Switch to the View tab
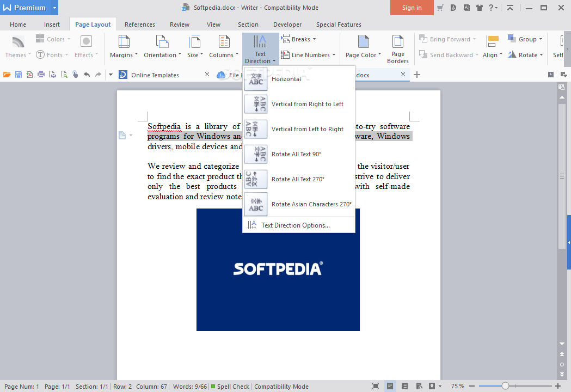 [x=213, y=24]
